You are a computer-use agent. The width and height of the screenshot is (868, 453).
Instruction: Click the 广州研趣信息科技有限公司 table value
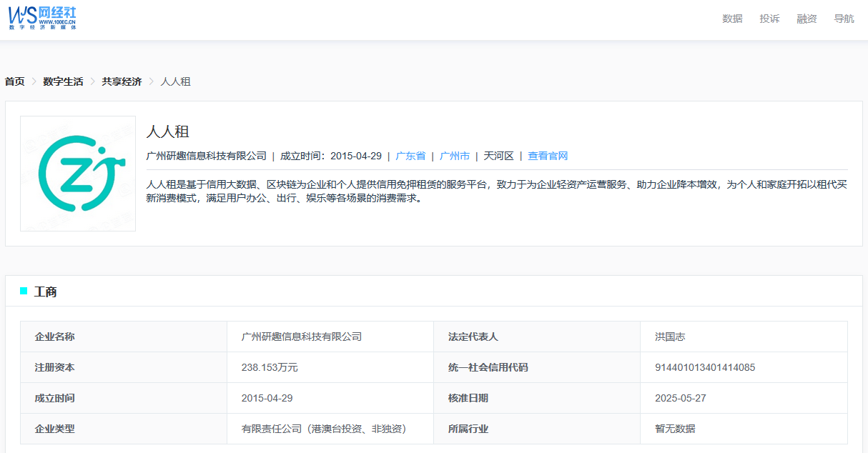point(302,337)
